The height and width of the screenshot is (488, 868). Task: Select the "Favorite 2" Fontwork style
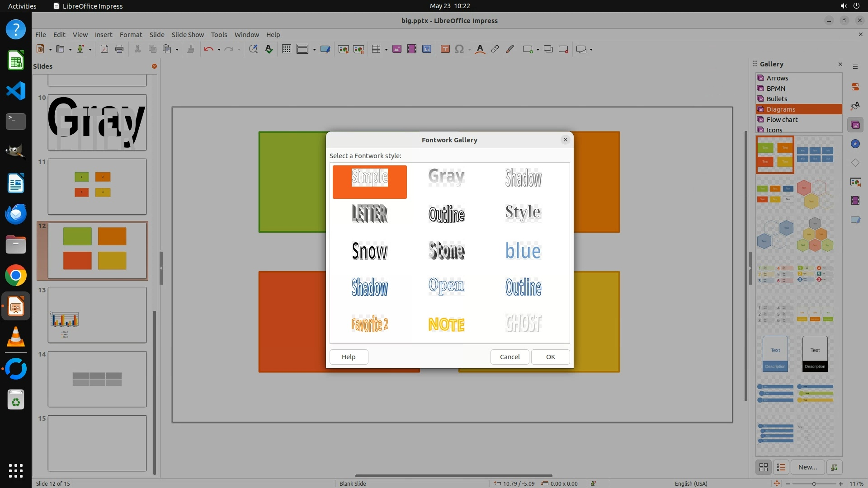pos(369,324)
